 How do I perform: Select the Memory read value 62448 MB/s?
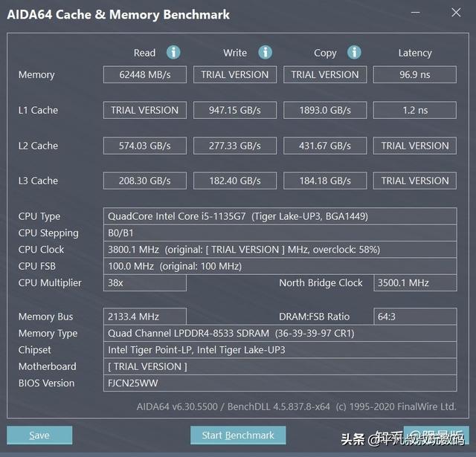tap(145, 74)
